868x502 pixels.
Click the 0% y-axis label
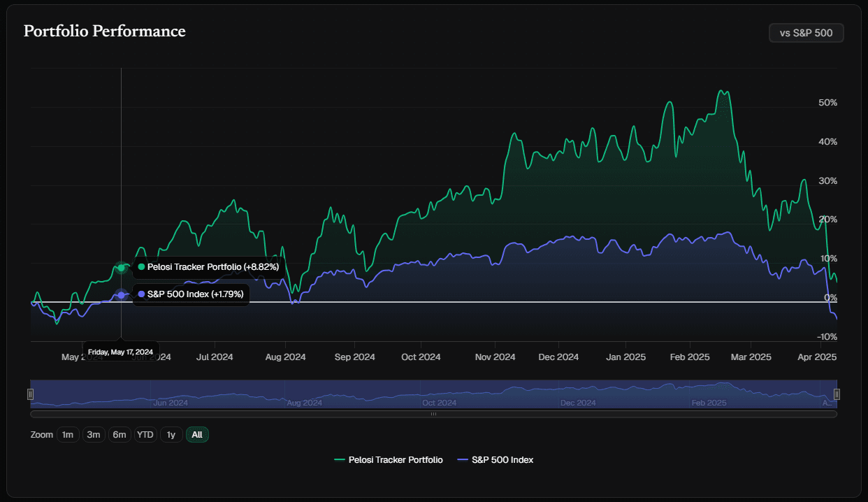(x=830, y=298)
